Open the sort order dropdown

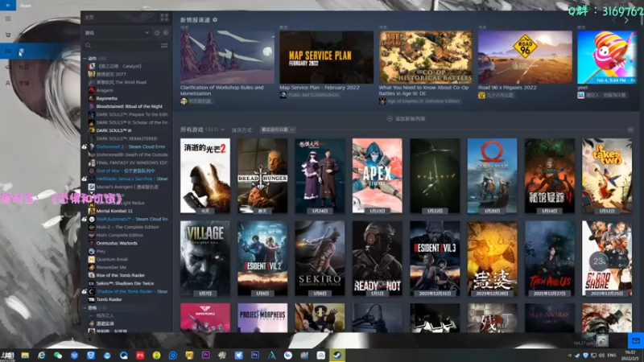click(x=278, y=130)
